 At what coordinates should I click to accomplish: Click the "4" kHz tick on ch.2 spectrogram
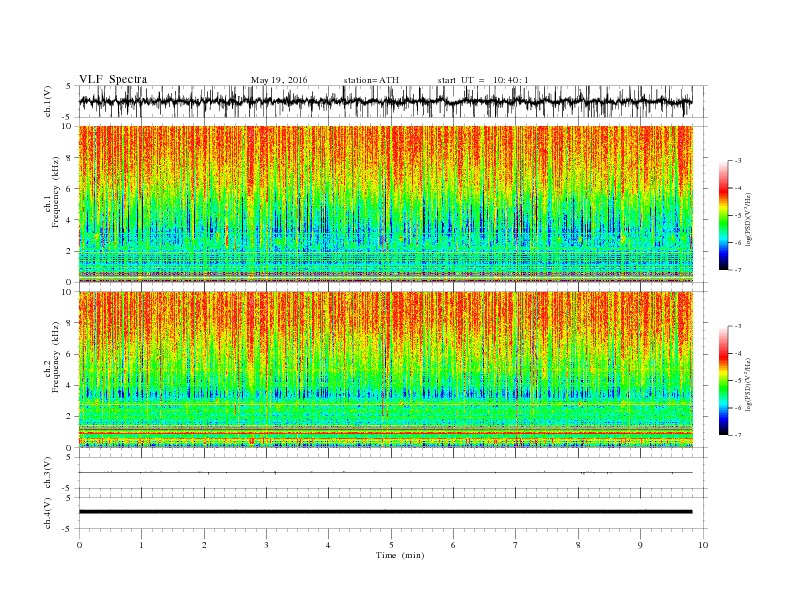69,386
